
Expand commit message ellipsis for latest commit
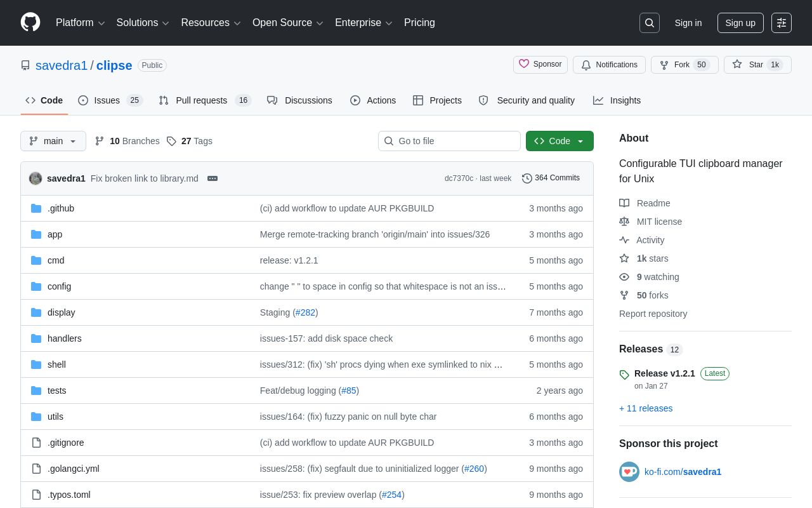(x=213, y=178)
